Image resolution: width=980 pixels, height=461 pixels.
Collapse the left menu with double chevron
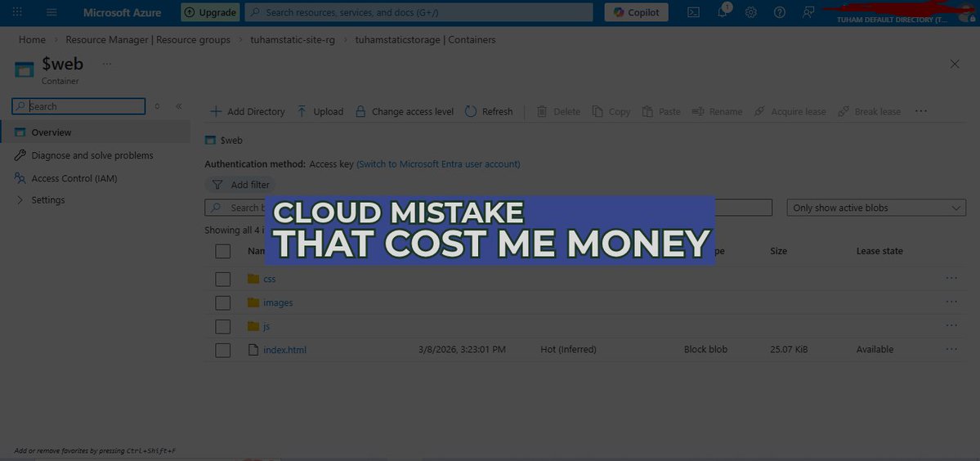click(179, 106)
